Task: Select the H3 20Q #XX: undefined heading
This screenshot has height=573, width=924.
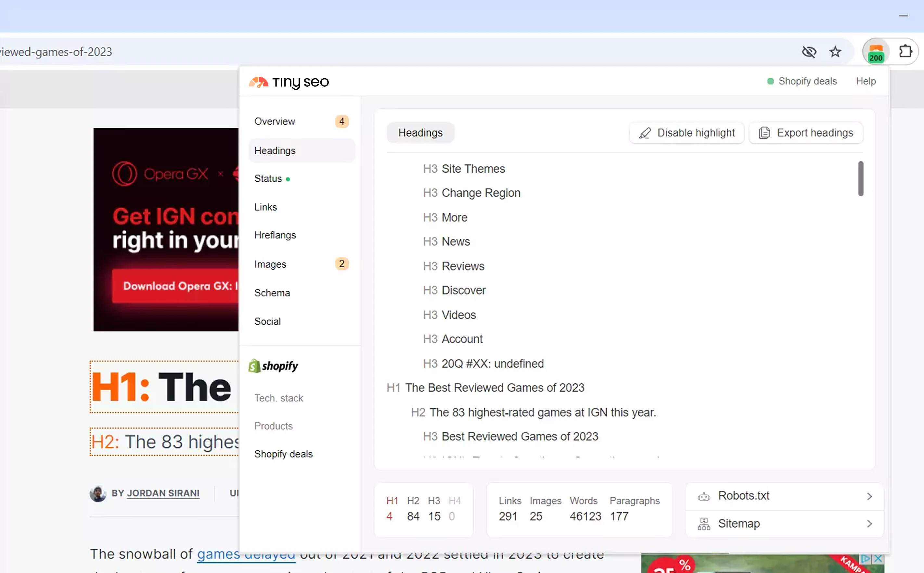Action: 483,363
